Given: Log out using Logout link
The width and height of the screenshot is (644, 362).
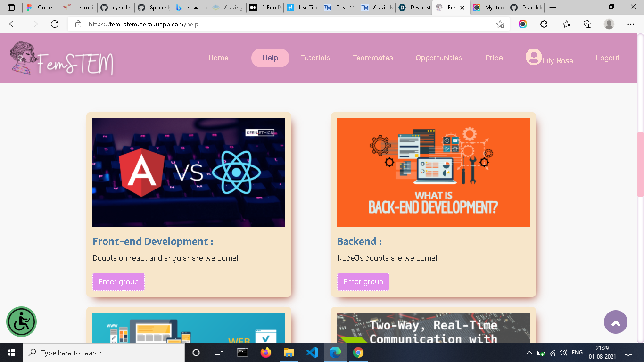Looking at the screenshot, I should pyautogui.click(x=608, y=58).
